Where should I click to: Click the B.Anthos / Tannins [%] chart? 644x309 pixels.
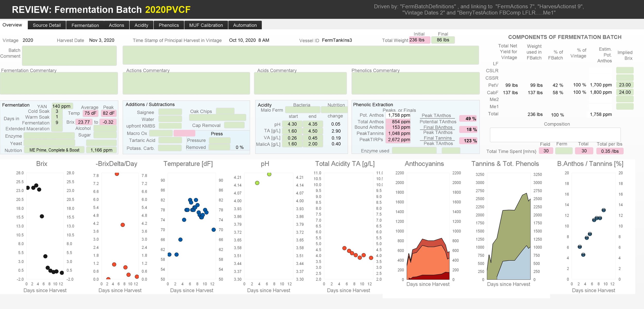pyautogui.click(x=594, y=226)
